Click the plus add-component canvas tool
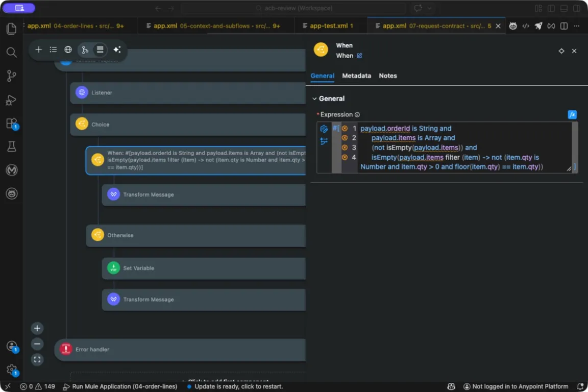Viewport: 588px width, 392px height. point(38,50)
